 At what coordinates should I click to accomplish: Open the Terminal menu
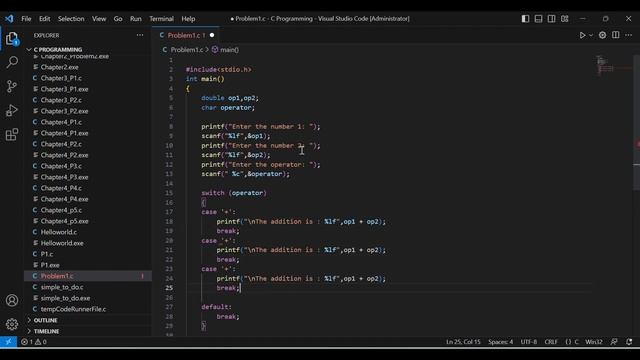click(161, 19)
